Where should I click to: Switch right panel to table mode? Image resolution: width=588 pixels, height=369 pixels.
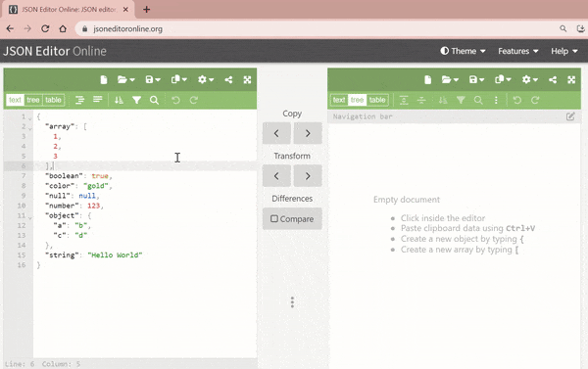(377, 100)
